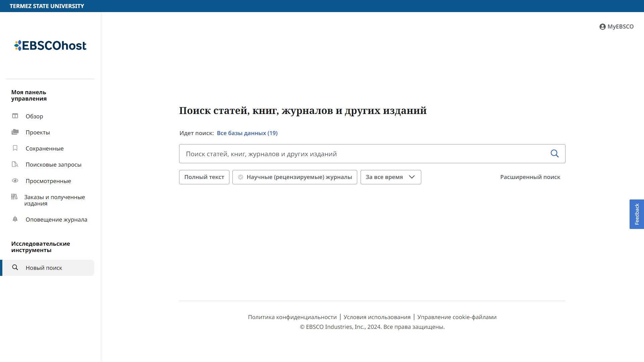
Task: Click the Исследовательские инструменты heading
Action: (x=41, y=247)
